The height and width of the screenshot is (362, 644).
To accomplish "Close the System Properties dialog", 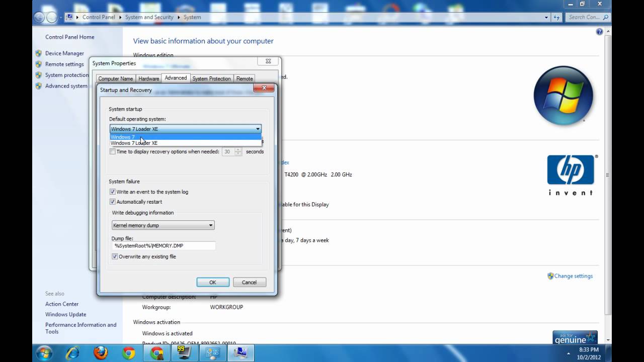I will [x=268, y=61].
